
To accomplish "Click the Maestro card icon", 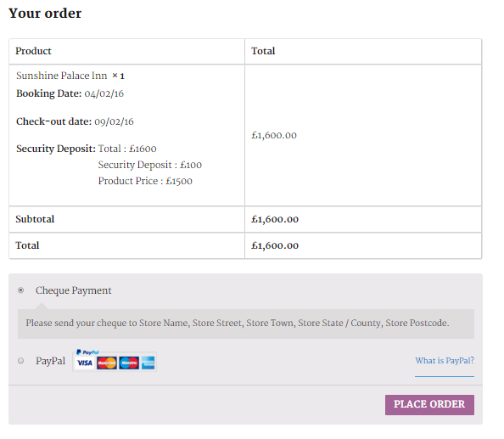I will (129, 363).
